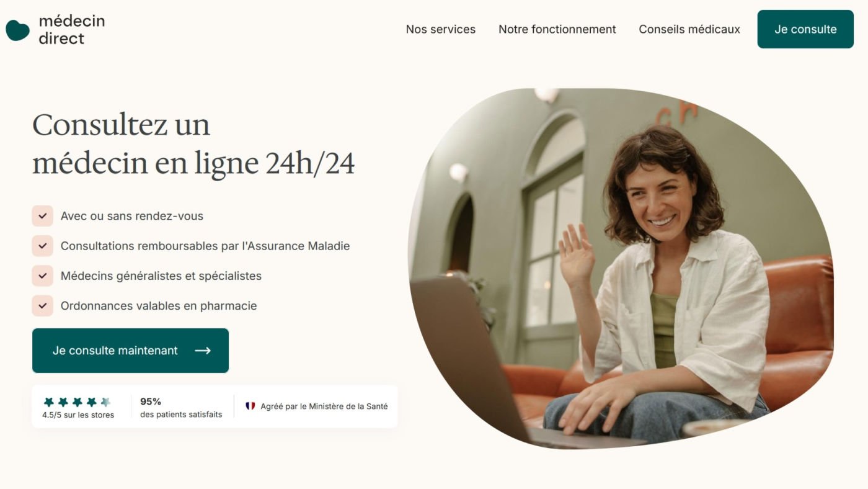The width and height of the screenshot is (868, 489).
Task: Click the checkmark beside Médecins généralistes et spécialistes
Action: pyautogui.click(x=43, y=276)
